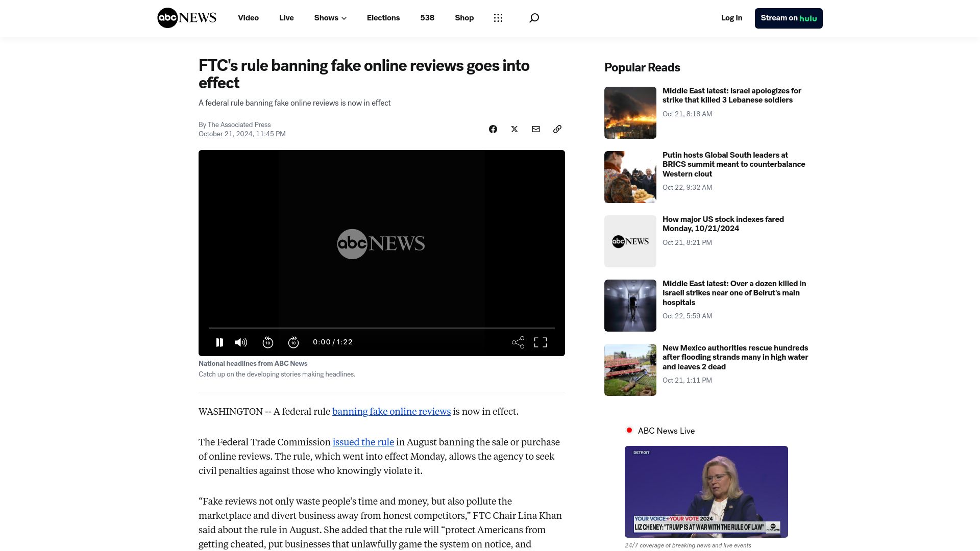This screenshot has height=551, width=980.
Task: Click the Popular Reads heading
Action: [642, 67]
